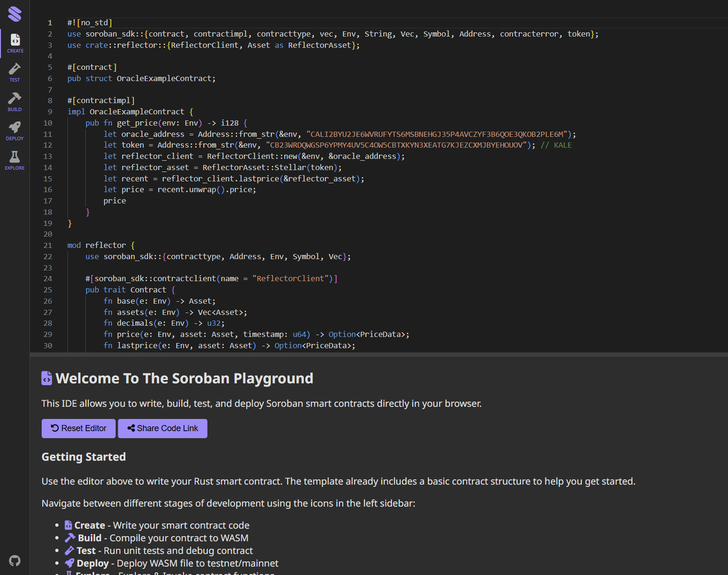This screenshot has height=575, width=728.
Task: Click the code icon beside the Welcome heading
Action: click(x=46, y=378)
